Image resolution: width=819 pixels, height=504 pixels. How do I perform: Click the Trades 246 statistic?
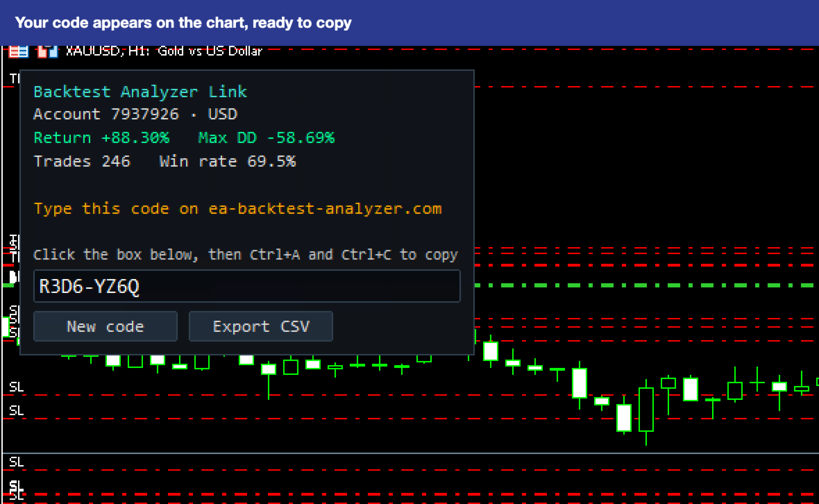pos(82,161)
